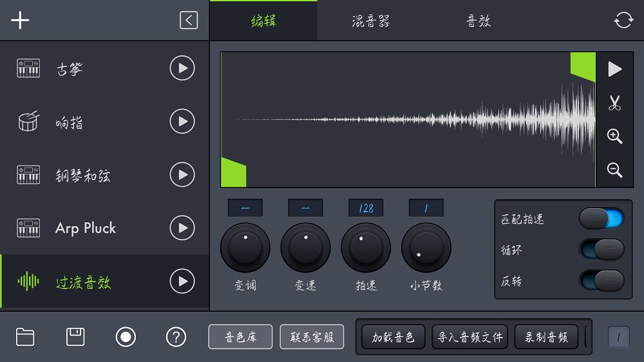Select the 响指 track name
This screenshot has width=644, height=362.
(70, 122)
